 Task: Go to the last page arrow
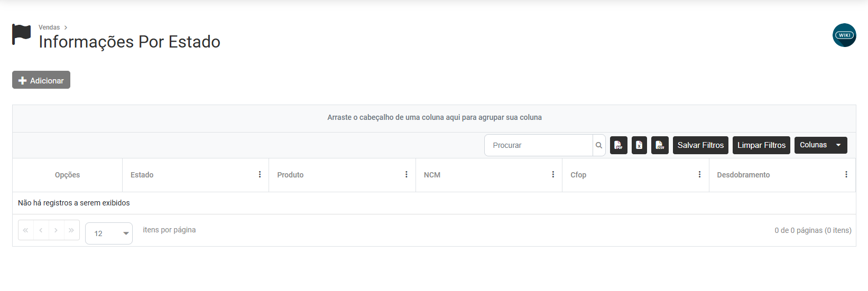click(x=71, y=230)
